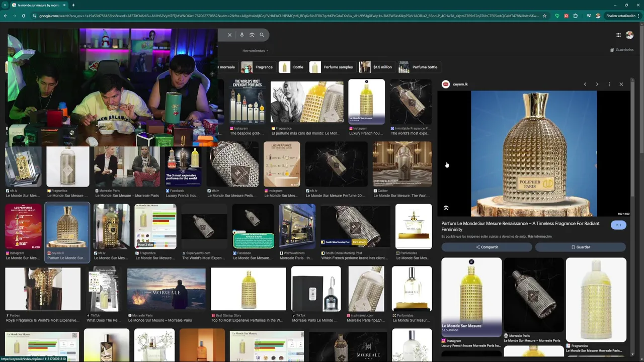
Task: Click the ceyem.lk site favicon in preview
Action: pyautogui.click(x=445, y=84)
